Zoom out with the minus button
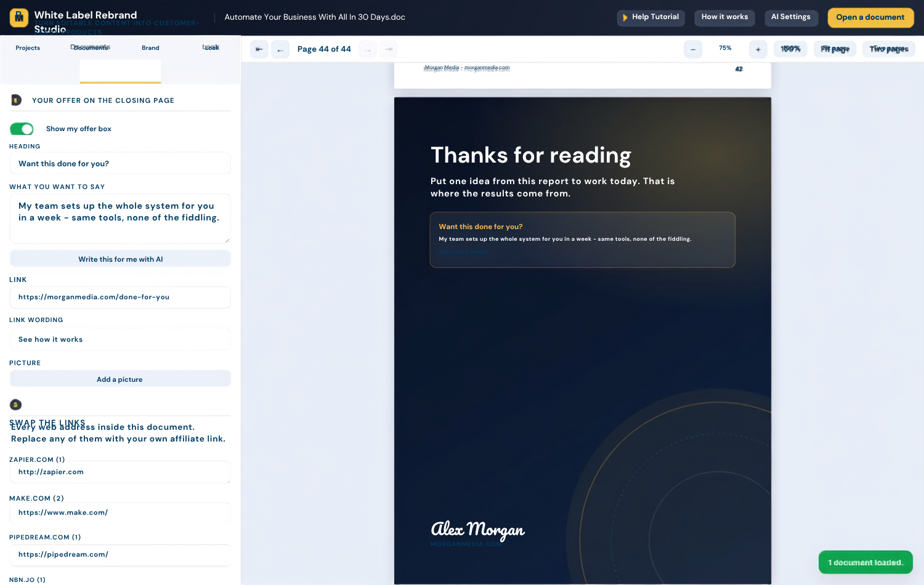924x585 pixels. coord(693,49)
